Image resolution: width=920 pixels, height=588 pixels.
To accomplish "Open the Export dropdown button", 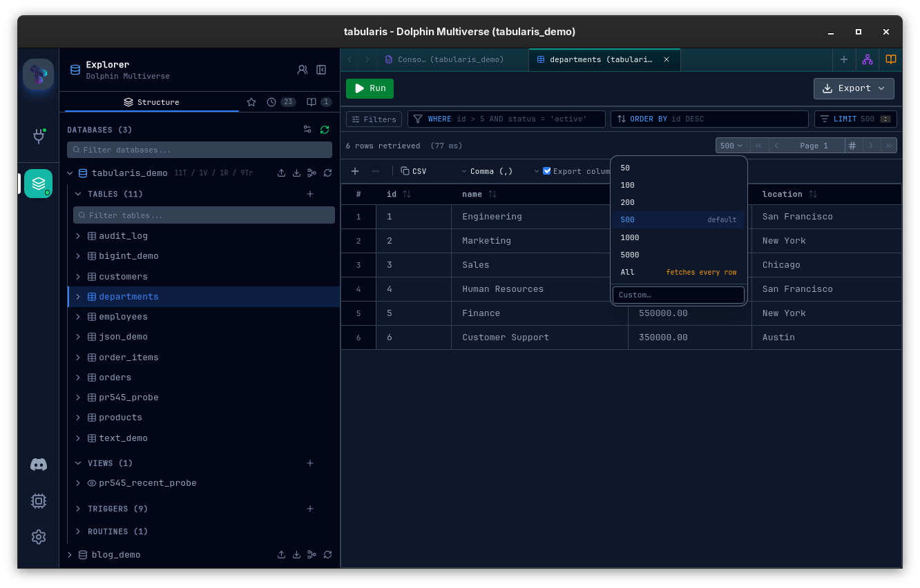I will click(x=854, y=88).
